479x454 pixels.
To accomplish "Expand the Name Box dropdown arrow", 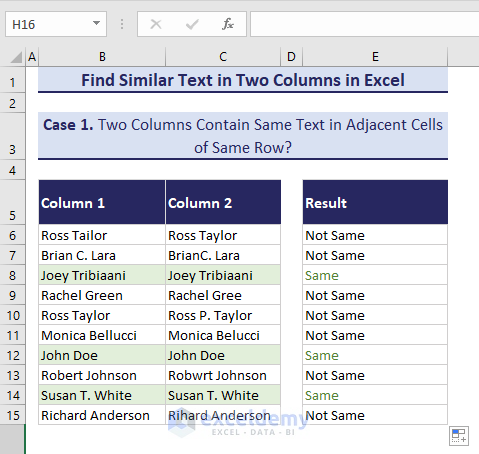I will pos(96,23).
